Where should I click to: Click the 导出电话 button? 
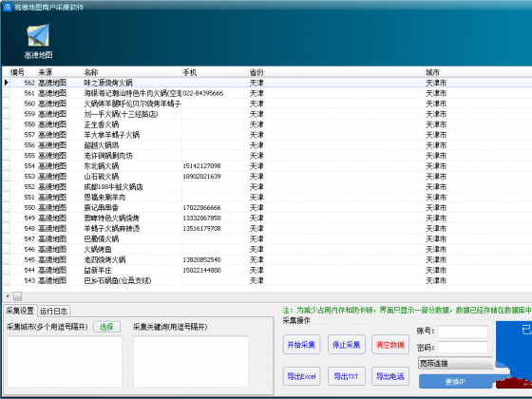tap(390, 376)
